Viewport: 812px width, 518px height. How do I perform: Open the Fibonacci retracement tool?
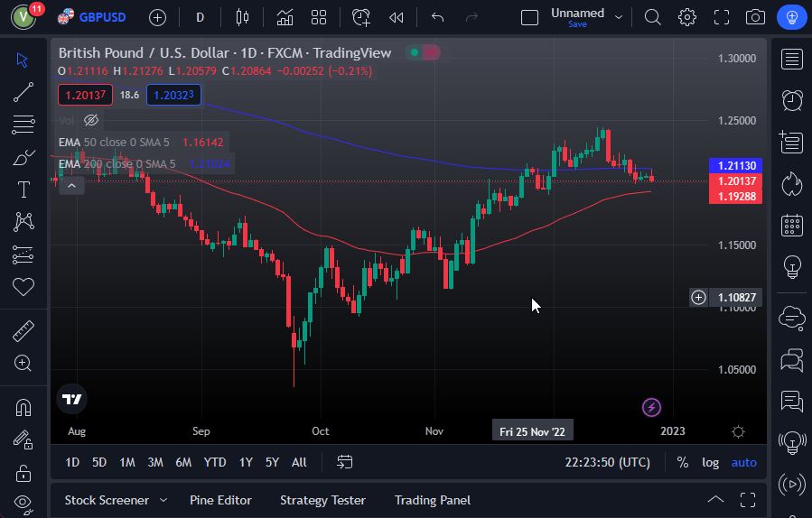23,124
